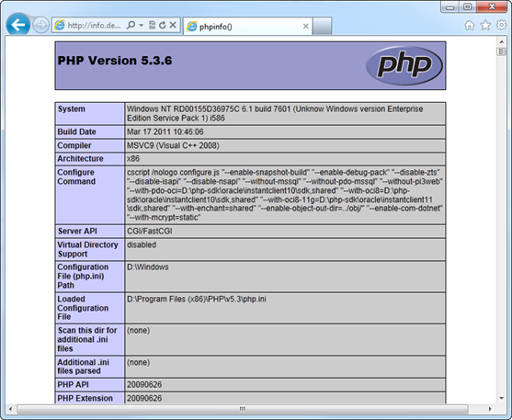Click the PHP logo image
The image size is (512, 420).
[x=404, y=65]
